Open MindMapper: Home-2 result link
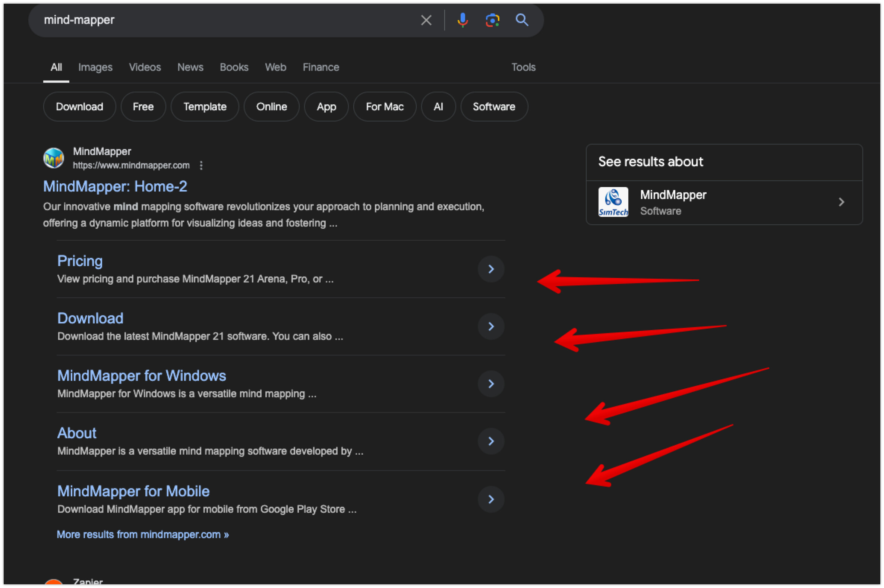 pyautogui.click(x=115, y=186)
